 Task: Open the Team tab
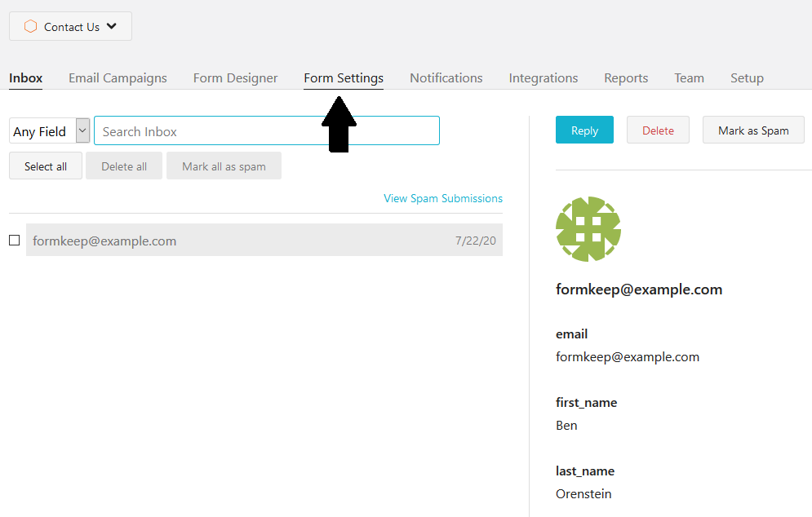tap(690, 78)
